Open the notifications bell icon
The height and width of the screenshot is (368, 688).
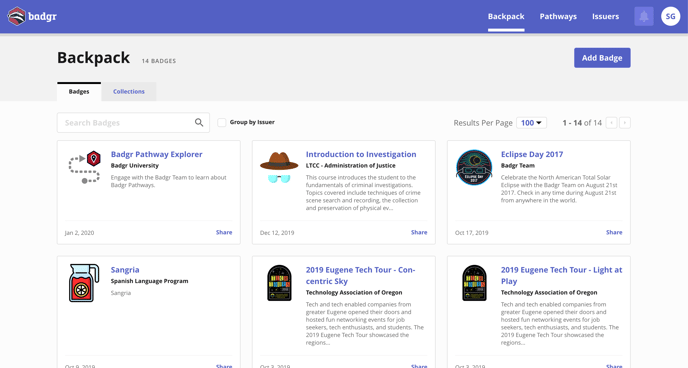click(x=644, y=16)
